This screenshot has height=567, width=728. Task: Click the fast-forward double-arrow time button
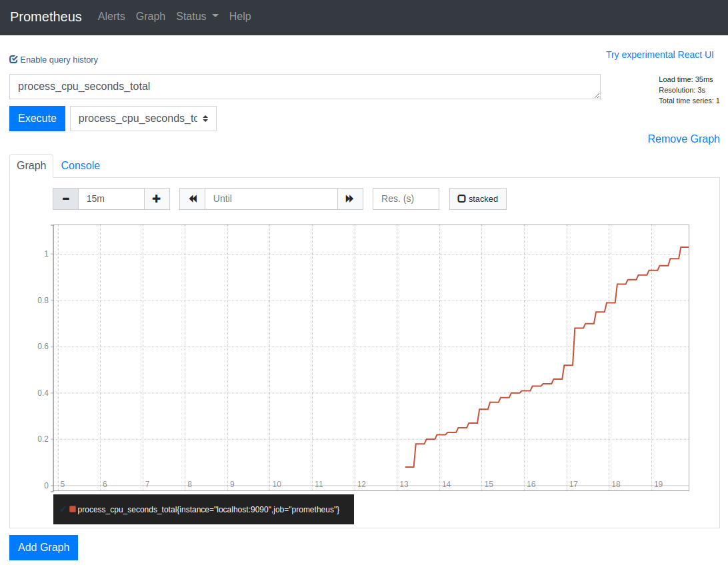click(x=350, y=199)
